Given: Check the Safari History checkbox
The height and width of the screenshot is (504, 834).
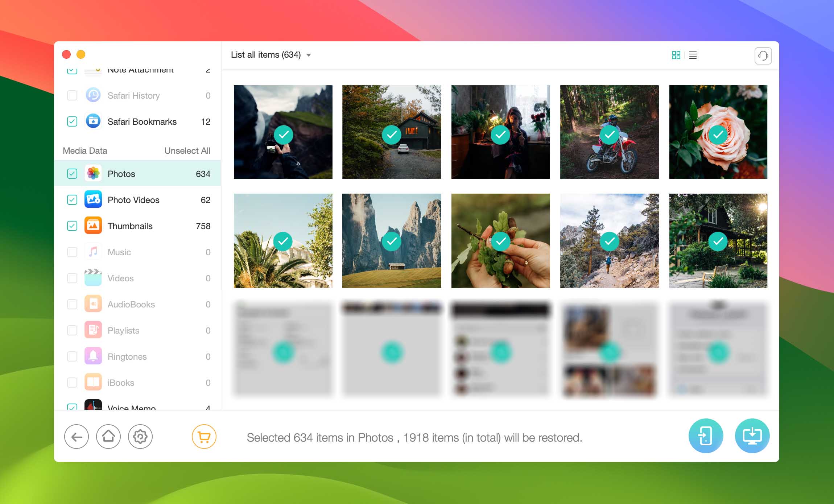Looking at the screenshot, I should [x=72, y=95].
